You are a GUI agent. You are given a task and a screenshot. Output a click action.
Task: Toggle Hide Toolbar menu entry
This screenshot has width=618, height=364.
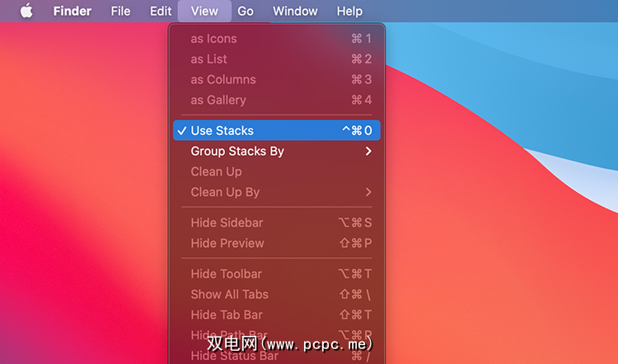click(277, 273)
